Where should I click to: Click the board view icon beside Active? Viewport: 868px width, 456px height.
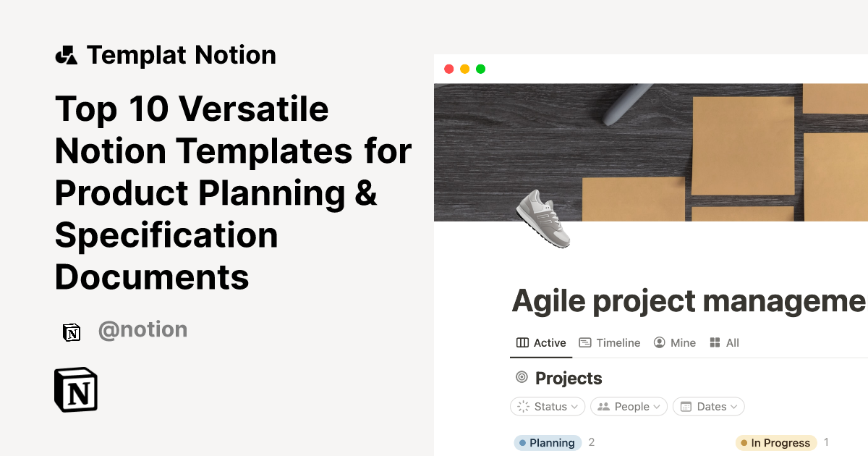[522, 342]
